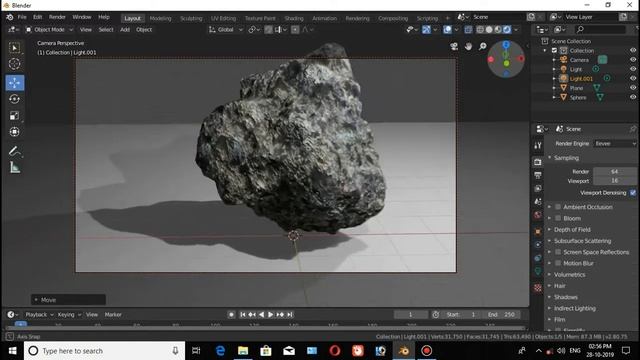Screen dimensions: 640x360
Task: Toggle visibility of Camera object
Action: click(x=633, y=60)
